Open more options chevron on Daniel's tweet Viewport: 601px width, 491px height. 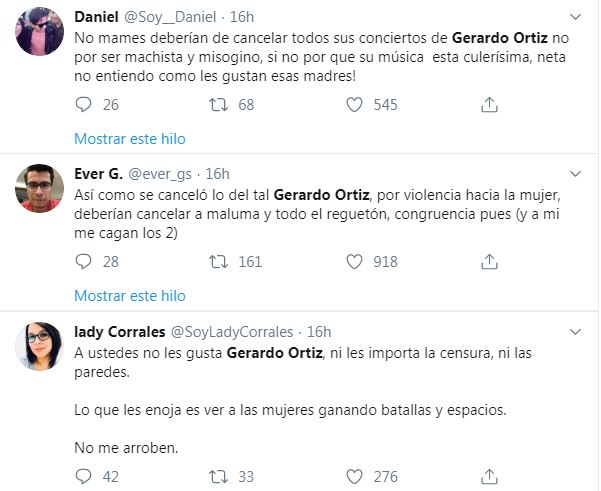coord(573,17)
